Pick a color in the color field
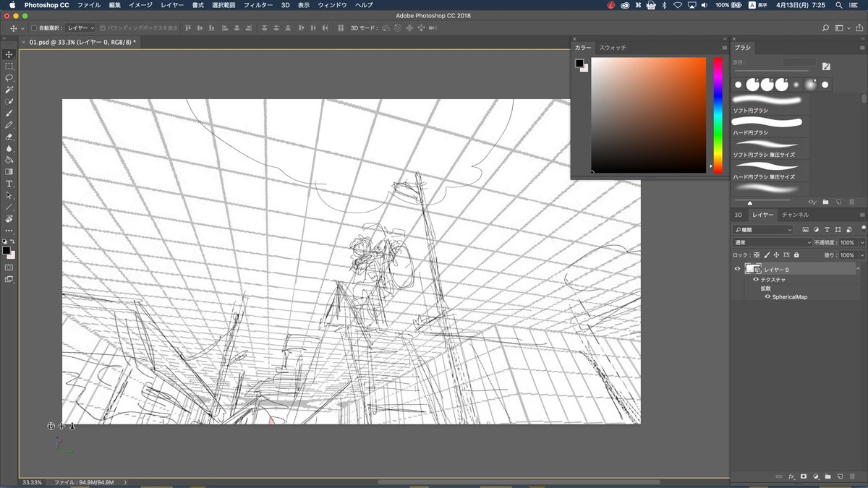 tap(648, 115)
